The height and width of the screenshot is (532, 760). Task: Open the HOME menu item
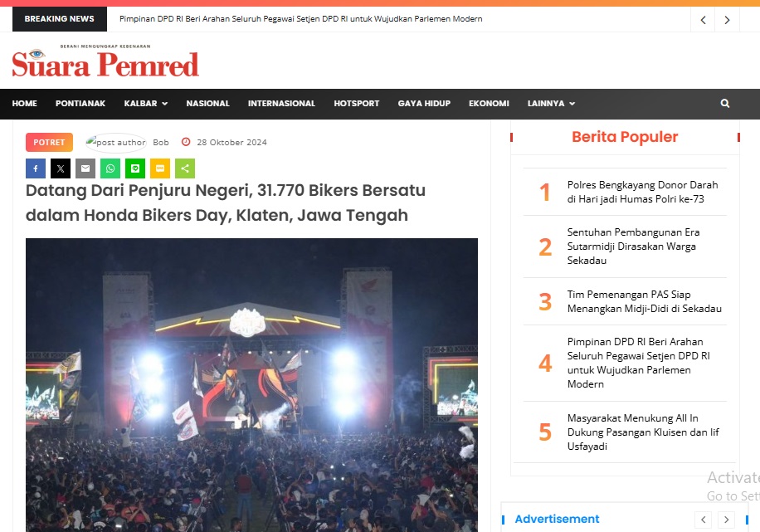pyautogui.click(x=25, y=103)
